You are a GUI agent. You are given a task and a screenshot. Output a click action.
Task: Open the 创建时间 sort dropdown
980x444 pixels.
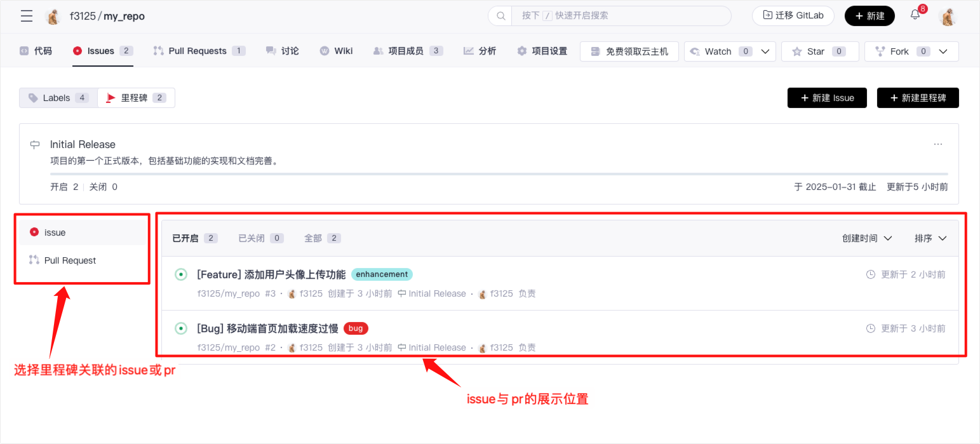[x=867, y=238]
